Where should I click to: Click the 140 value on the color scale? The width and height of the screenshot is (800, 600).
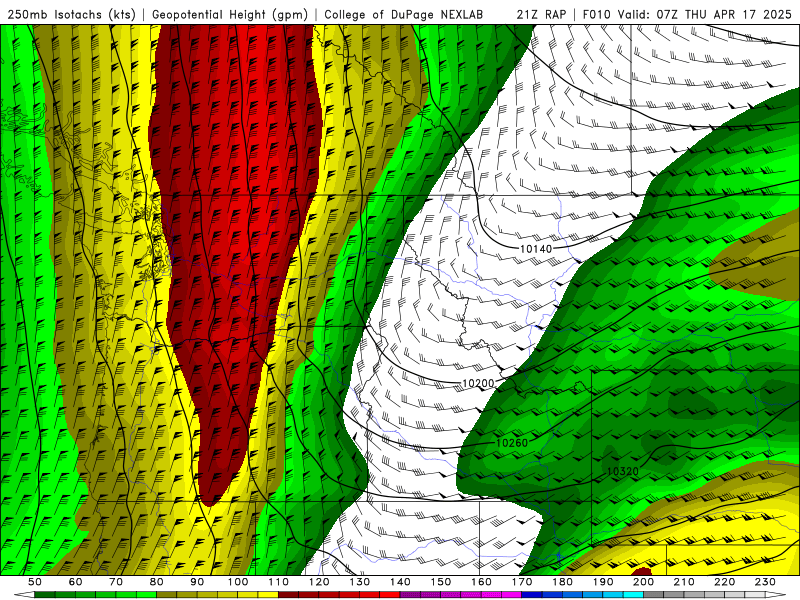[400, 582]
